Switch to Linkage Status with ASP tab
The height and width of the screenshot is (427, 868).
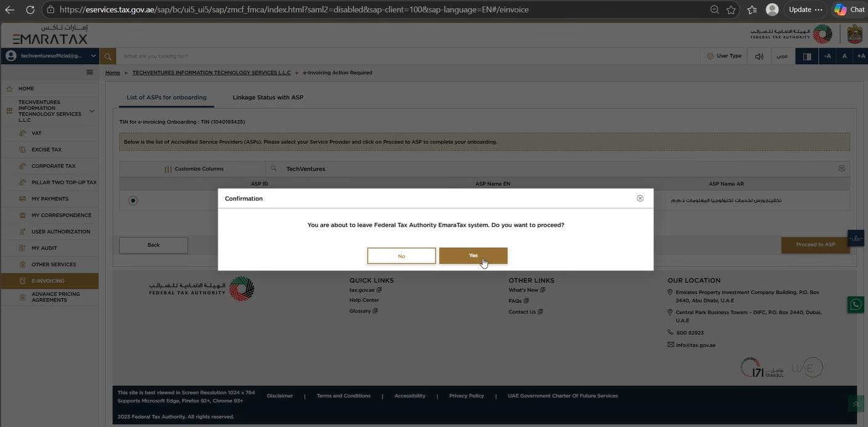268,97
